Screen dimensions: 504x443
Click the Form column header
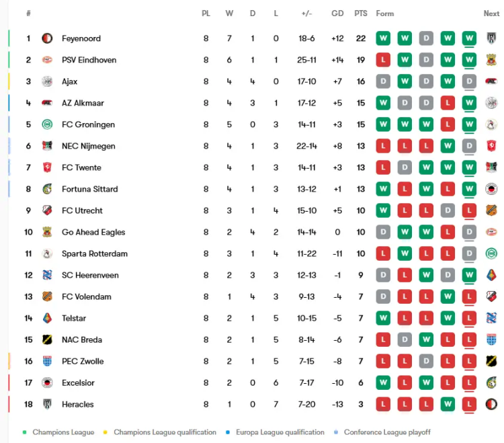click(x=385, y=13)
